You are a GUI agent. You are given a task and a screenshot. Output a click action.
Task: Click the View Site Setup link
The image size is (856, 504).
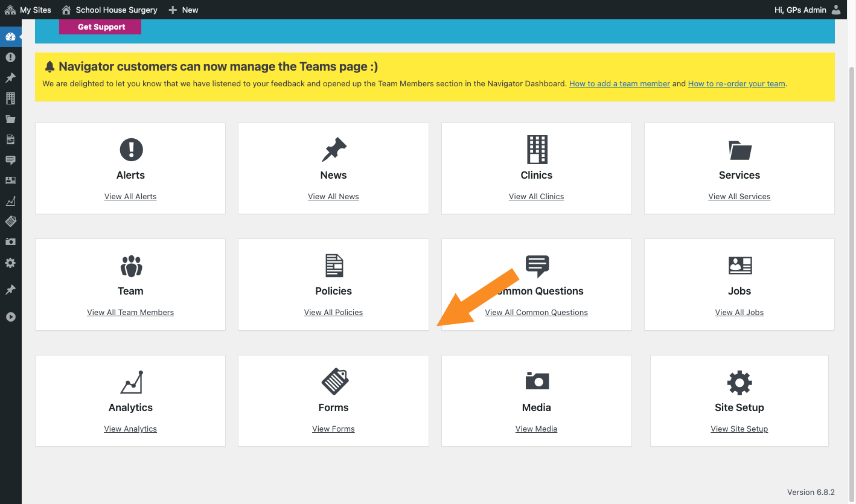[x=739, y=429]
